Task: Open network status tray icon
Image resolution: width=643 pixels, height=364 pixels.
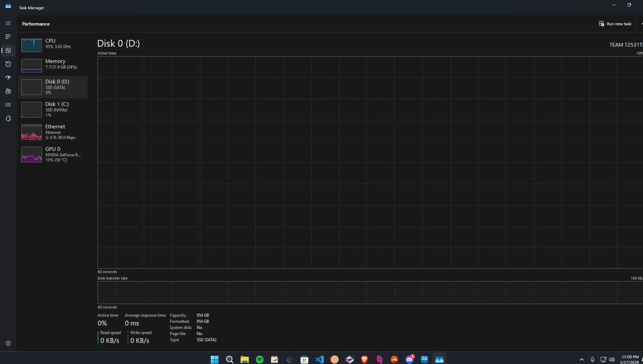Action: pyautogui.click(x=603, y=360)
